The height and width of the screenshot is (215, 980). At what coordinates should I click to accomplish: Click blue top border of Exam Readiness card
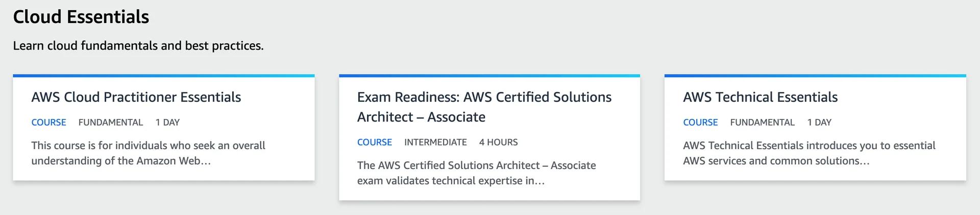pyautogui.click(x=489, y=76)
